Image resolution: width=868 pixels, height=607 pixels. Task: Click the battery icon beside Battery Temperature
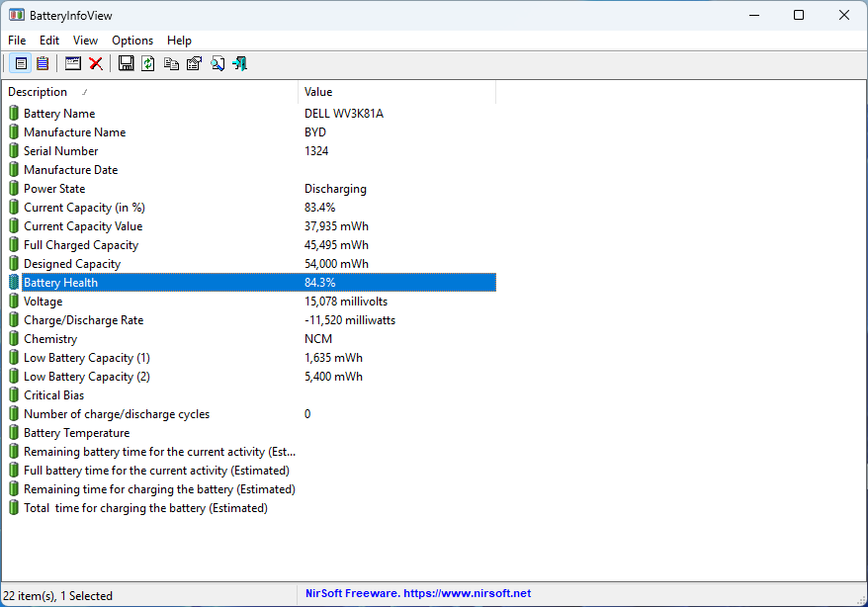[x=14, y=433]
